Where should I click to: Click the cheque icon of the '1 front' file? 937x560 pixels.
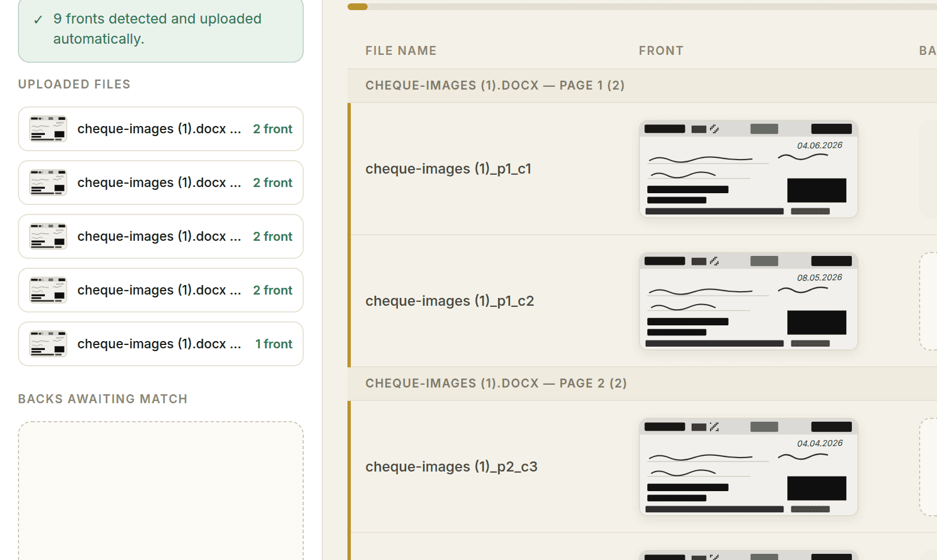[48, 344]
